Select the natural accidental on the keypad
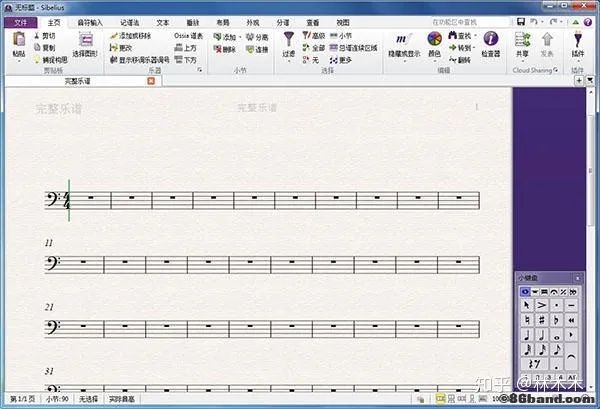Screen dimensions: 600x409 click(x=526, y=320)
